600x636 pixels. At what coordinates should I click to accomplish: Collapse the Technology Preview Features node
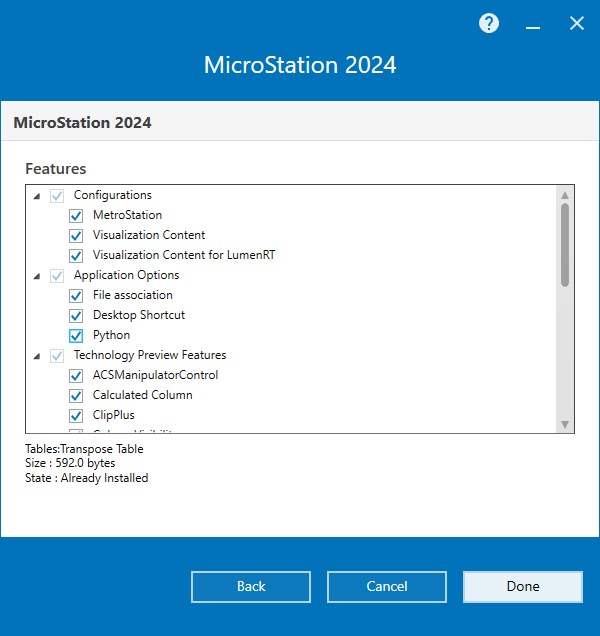coord(37,356)
